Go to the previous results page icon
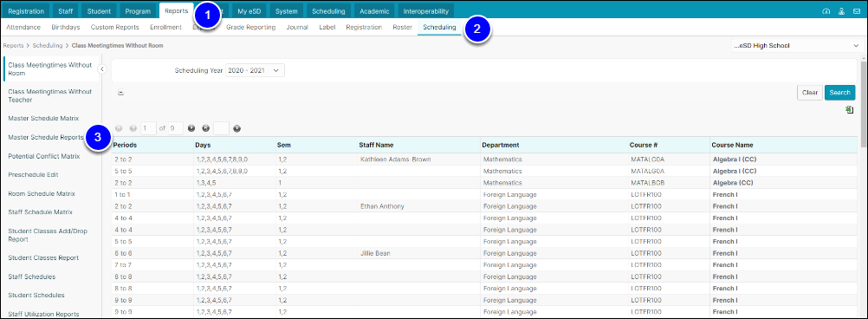Viewport: 868px width, 319px height. point(133,128)
